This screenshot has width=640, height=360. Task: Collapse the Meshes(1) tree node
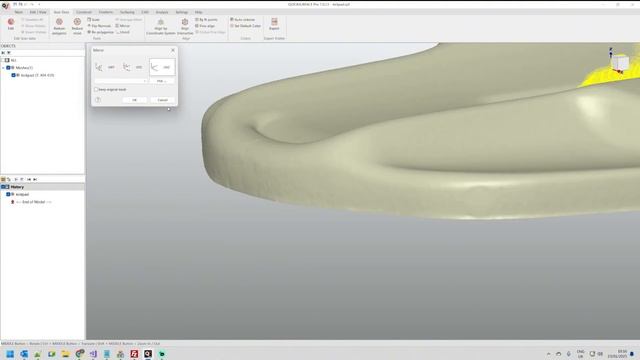click(3, 68)
